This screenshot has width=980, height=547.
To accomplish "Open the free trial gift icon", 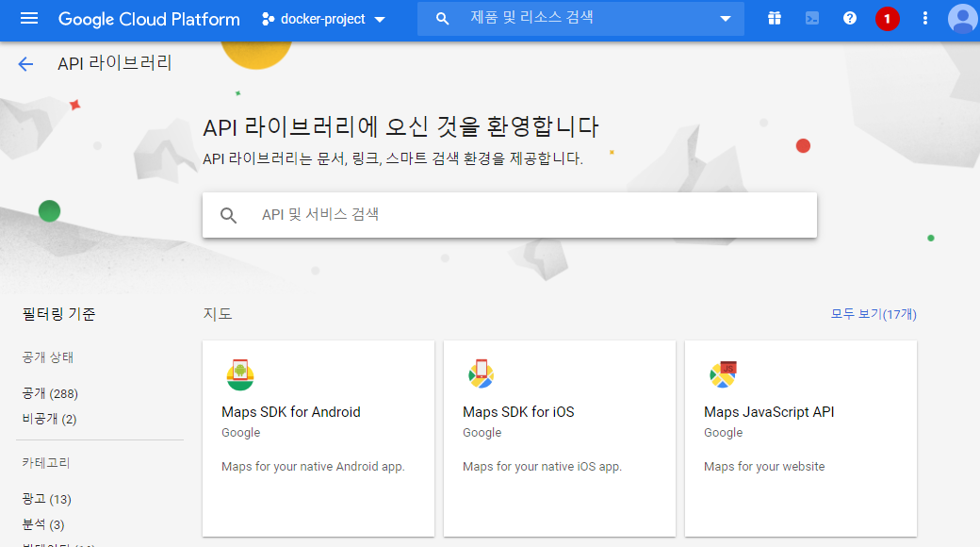I will pyautogui.click(x=775, y=19).
